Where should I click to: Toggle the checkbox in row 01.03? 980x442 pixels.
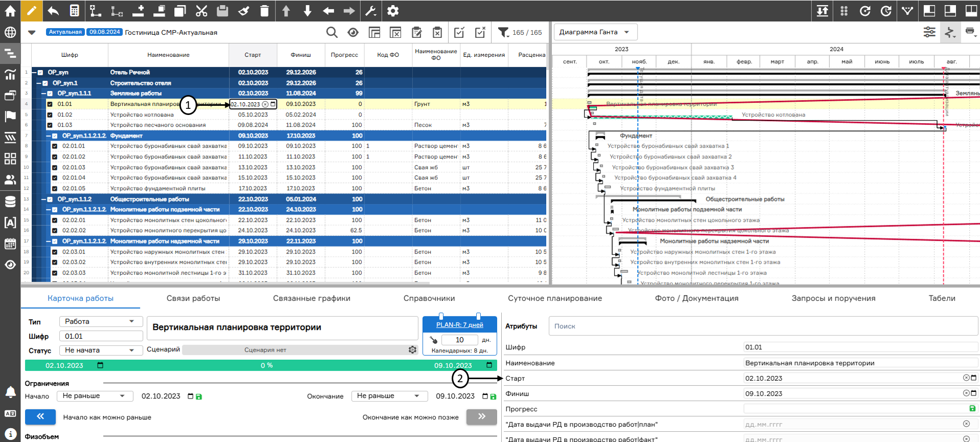pos(50,125)
